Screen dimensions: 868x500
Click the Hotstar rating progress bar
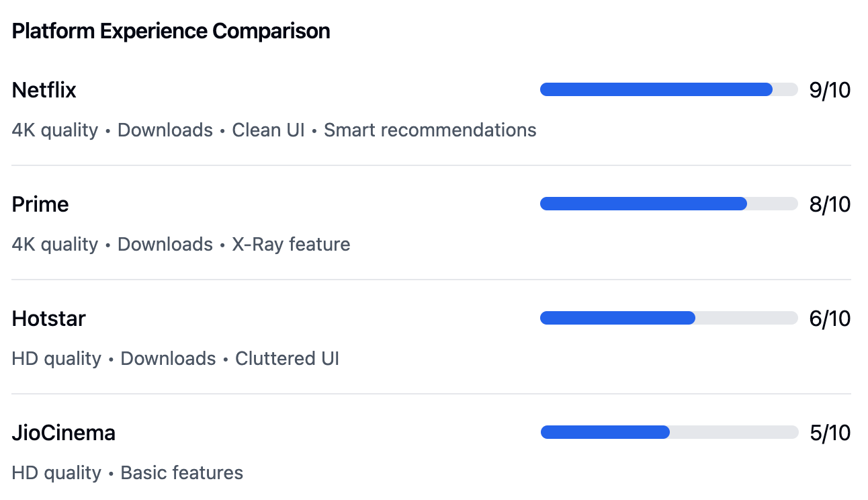[668, 318]
